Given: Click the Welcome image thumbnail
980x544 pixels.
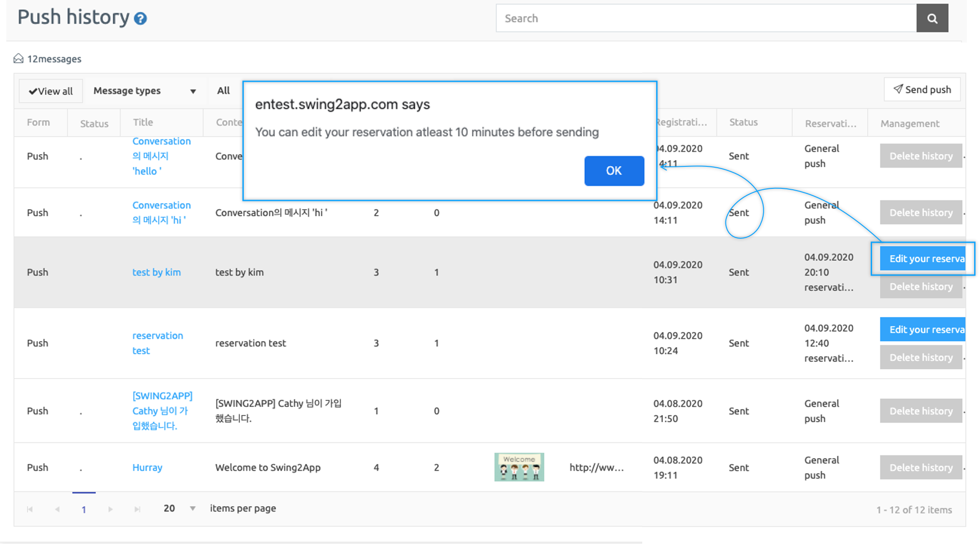Looking at the screenshot, I should 519,467.
